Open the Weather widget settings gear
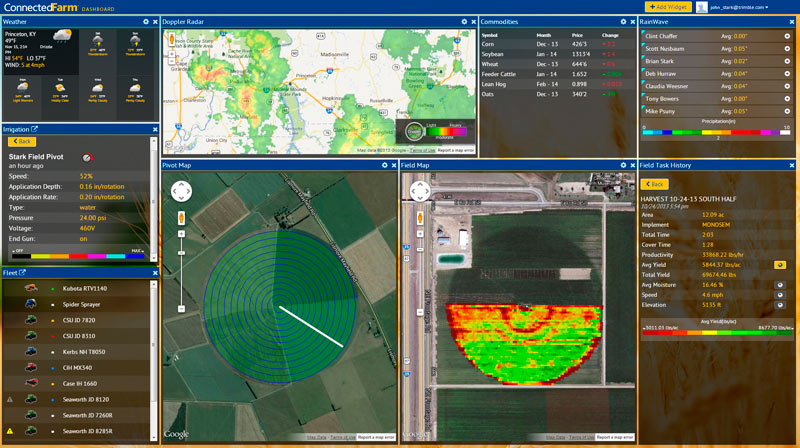800x448 pixels. 146,22
